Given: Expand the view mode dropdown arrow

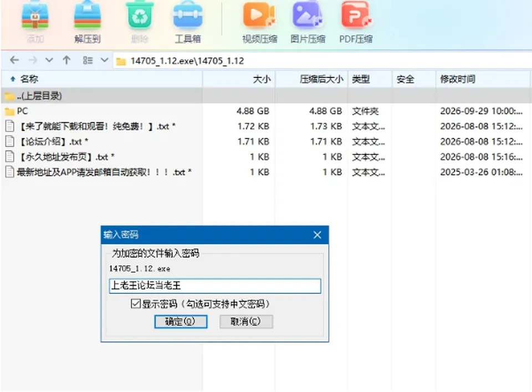Looking at the screenshot, I should (105, 60).
